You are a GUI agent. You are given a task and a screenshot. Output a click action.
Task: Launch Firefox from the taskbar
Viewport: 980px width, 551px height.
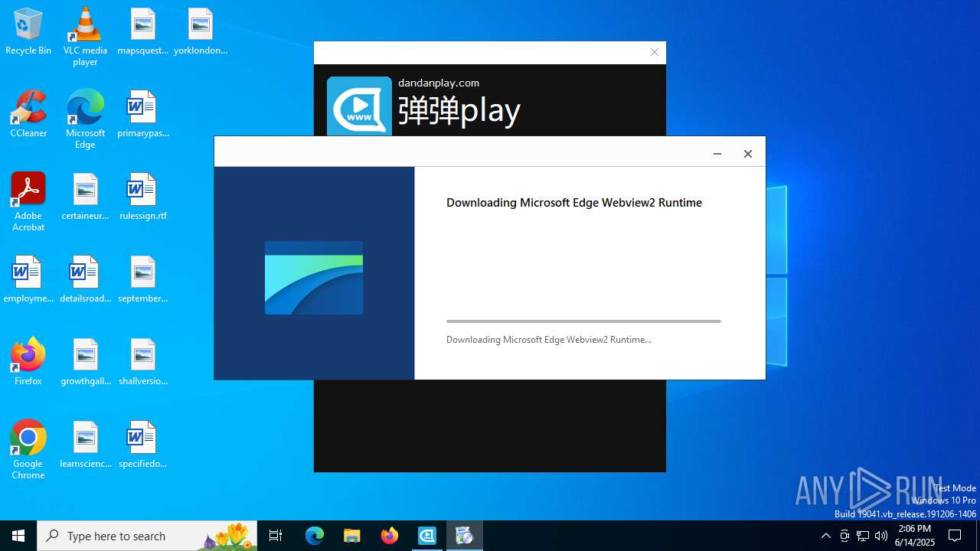point(390,536)
